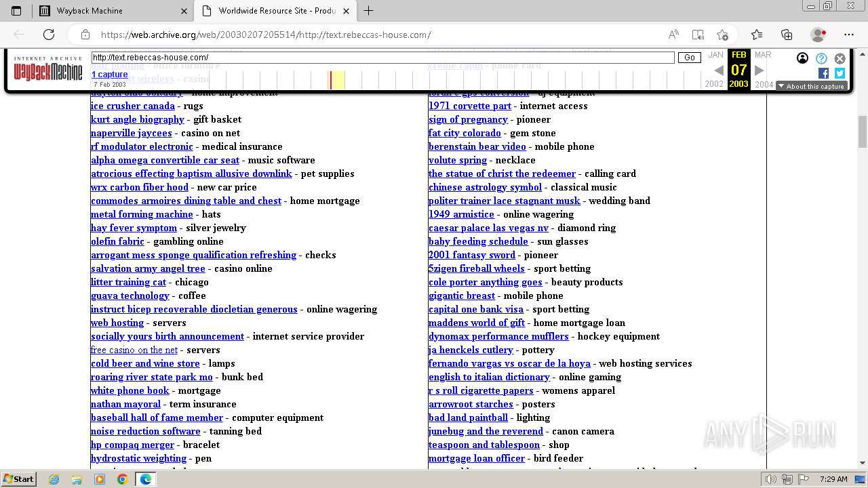Open ice crusher canada link
868x488 pixels.
[x=133, y=106]
